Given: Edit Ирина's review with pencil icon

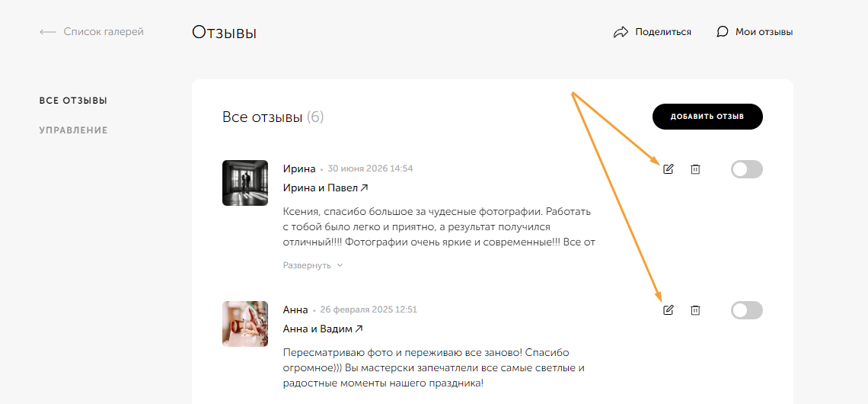Looking at the screenshot, I should click(x=669, y=169).
